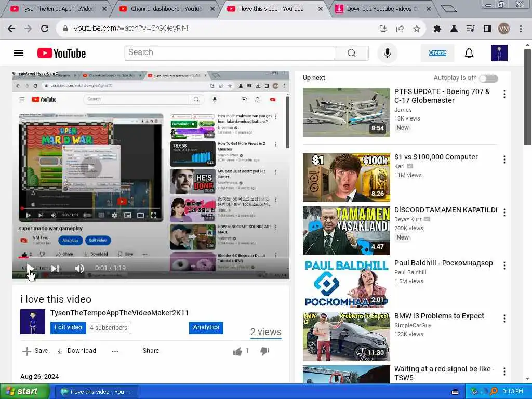Click the '2 views' count text
This screenshot has height=399, width=532.
point(266,332)
